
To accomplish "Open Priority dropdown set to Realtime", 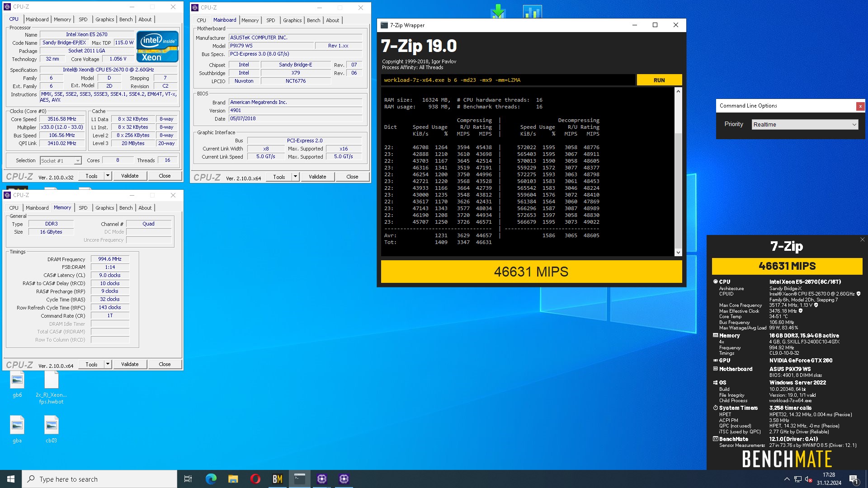I will [805, 124].
